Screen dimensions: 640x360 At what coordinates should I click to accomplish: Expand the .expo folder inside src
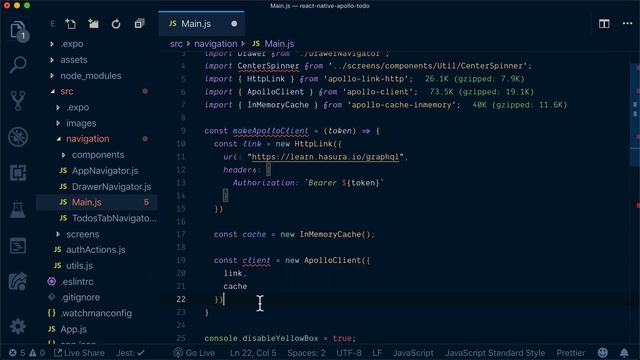78,107
